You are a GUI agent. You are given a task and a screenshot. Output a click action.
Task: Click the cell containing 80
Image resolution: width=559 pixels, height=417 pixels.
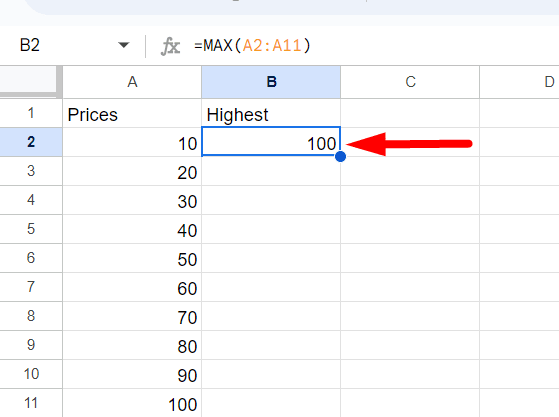(132, 345)
